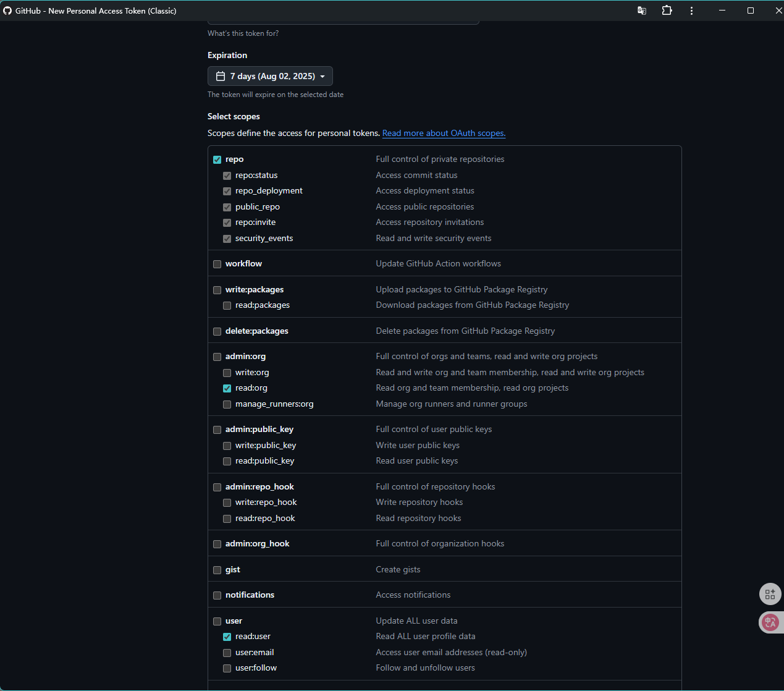Toggle the repo:status checkbox

[227, 176]
